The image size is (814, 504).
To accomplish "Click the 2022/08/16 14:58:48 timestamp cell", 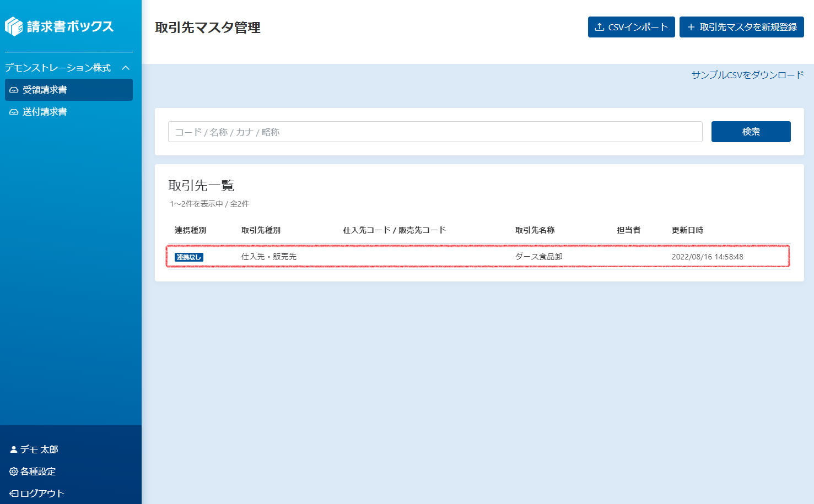I will tap(707, 257).
